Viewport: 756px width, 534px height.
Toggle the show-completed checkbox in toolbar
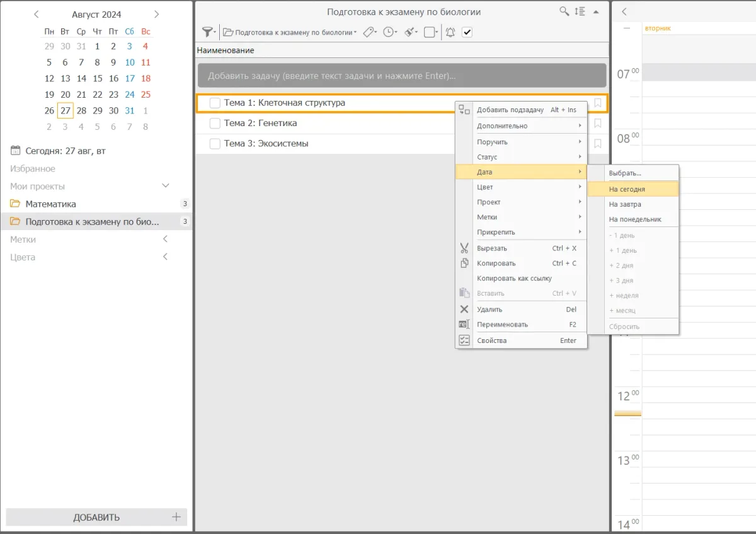point(467,32)
